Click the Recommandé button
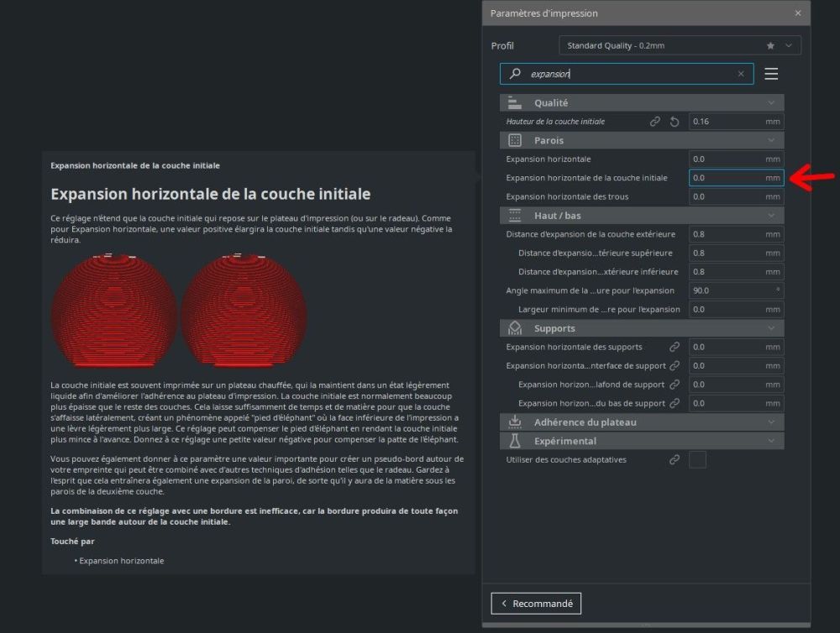 coord(536,604)
